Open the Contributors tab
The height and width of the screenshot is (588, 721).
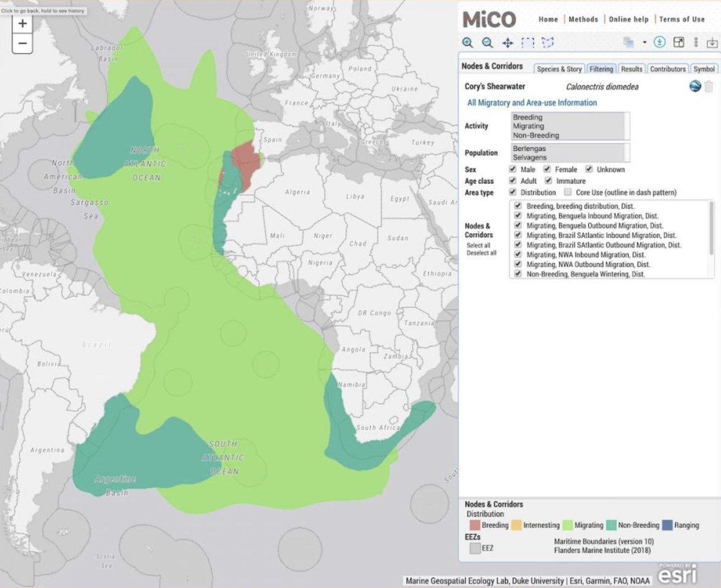point(668,69)
